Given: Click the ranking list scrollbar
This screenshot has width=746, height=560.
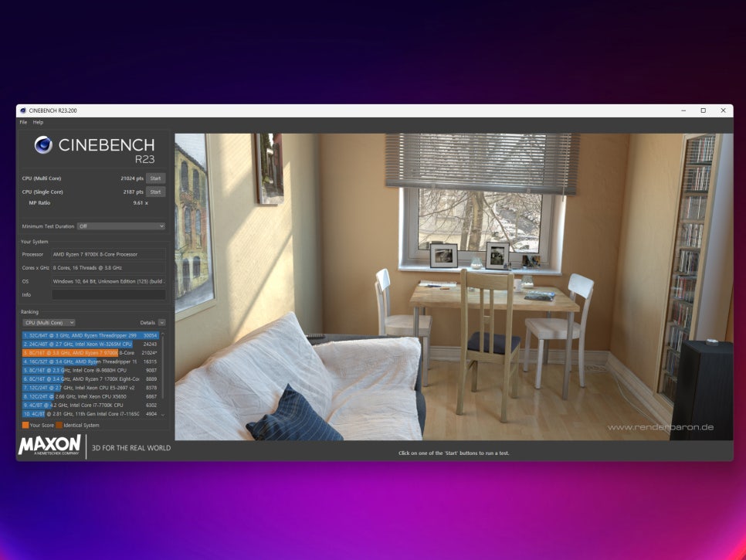Looking at the screenshot, I should click(x=163, y=368).
